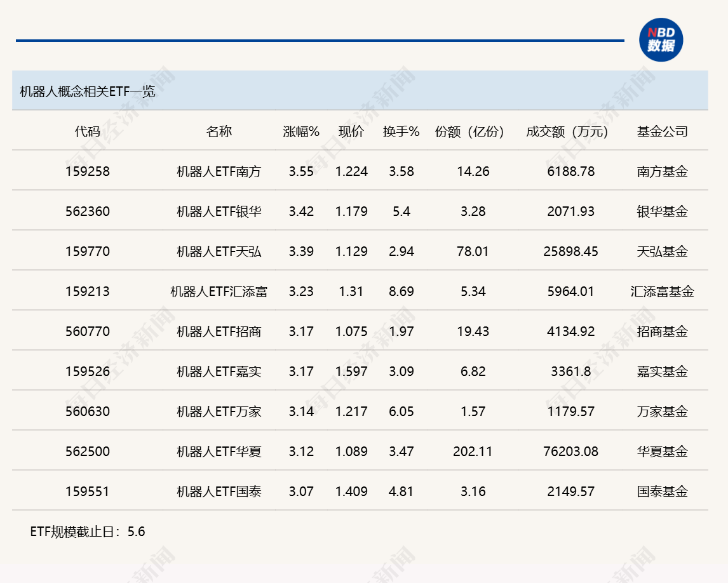Select the 3.07 gain value

coord(301,491)
